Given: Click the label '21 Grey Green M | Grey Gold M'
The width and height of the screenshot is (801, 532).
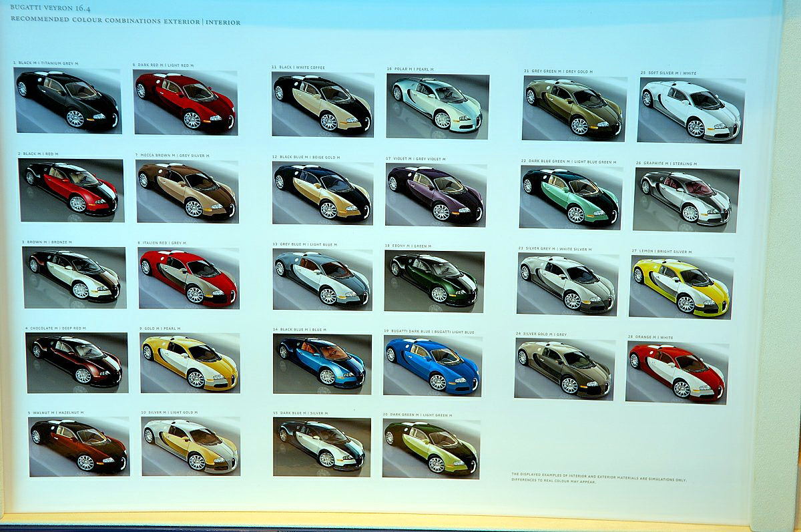Looking at the screenshot, I should (558, 71).
